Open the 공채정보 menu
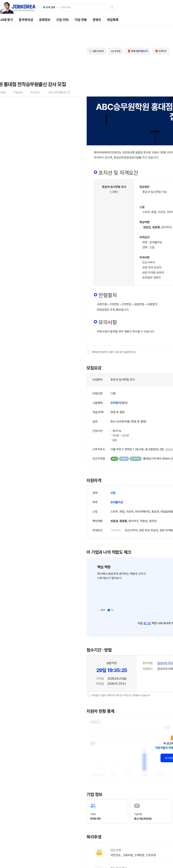This screenshot has width=173, height=868. click(45, 20)
